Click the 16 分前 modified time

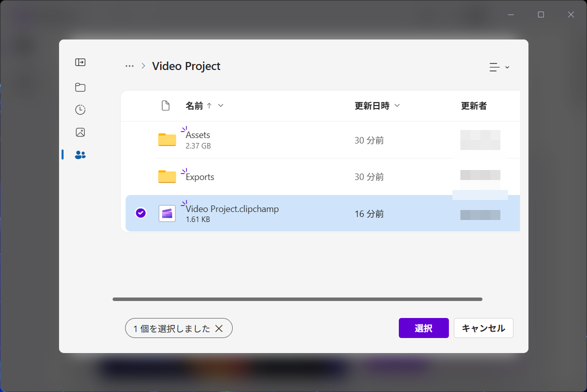(x=369, y=214)
